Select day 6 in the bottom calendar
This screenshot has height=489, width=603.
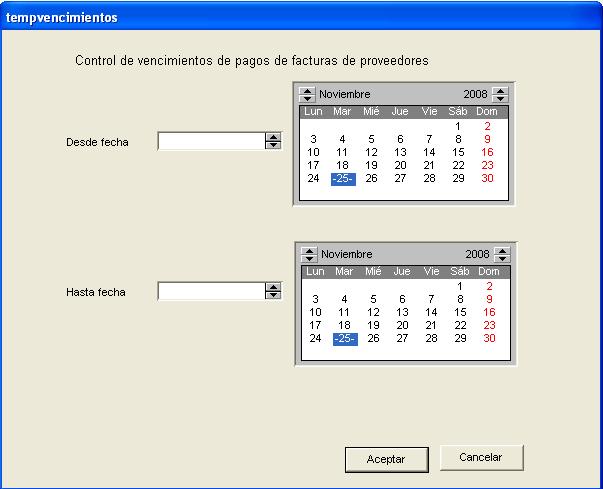(402, 299)
